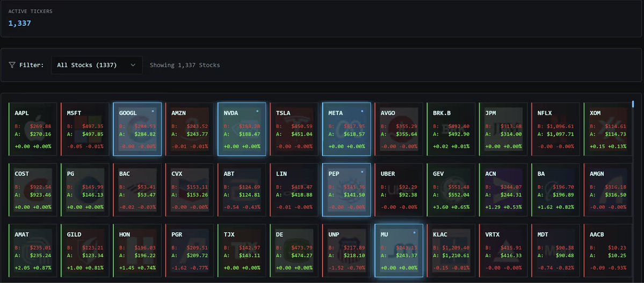Deselect the highlighted NVDA card
This screenshot has height=283, width=644.
click(242, 129)
